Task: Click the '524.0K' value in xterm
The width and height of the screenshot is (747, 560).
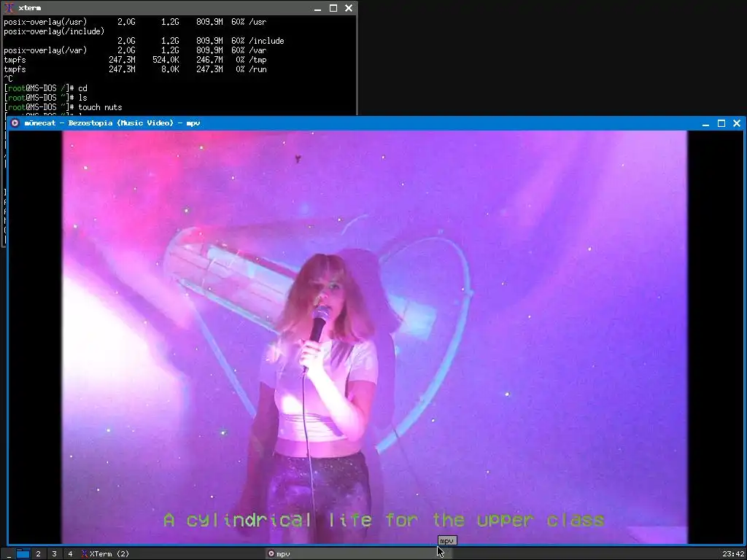Action: (166, 60)
